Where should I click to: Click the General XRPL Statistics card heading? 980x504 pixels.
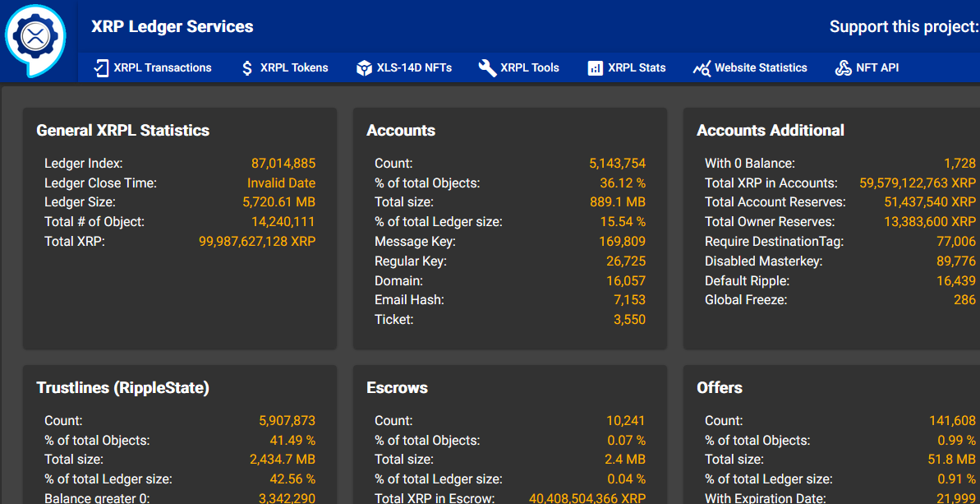123,131
